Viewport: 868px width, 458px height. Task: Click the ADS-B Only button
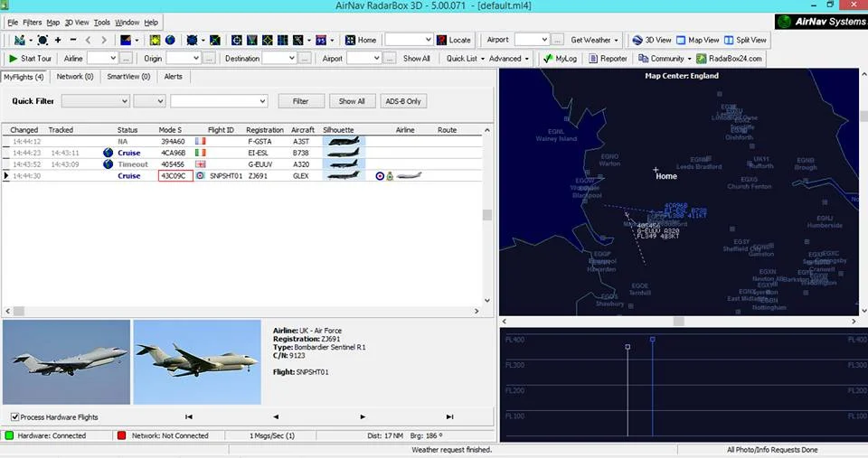click(403, 101)
